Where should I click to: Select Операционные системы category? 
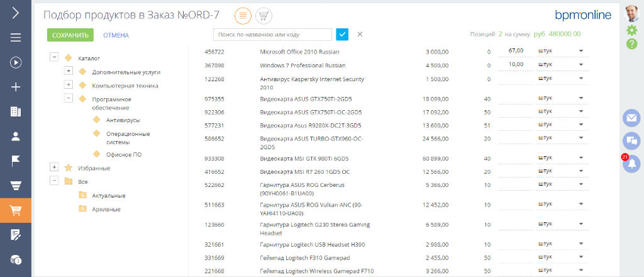(x=128, y=138)
